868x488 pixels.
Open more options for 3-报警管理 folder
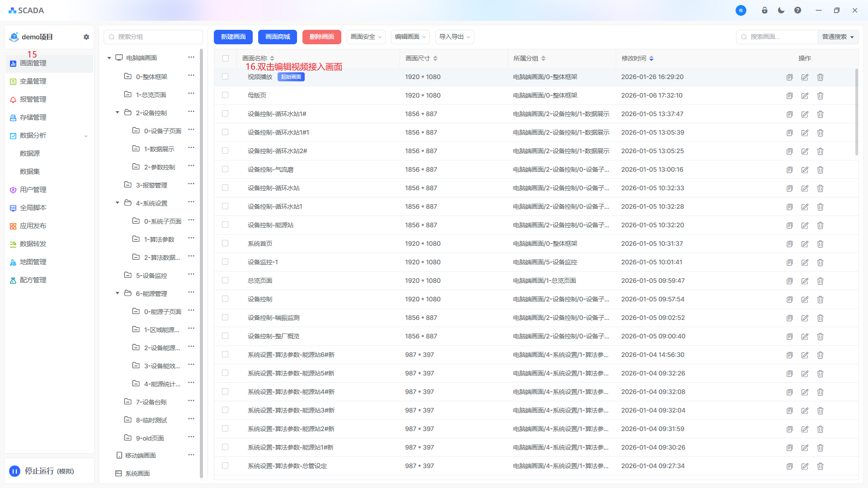[x=191, y=184]
